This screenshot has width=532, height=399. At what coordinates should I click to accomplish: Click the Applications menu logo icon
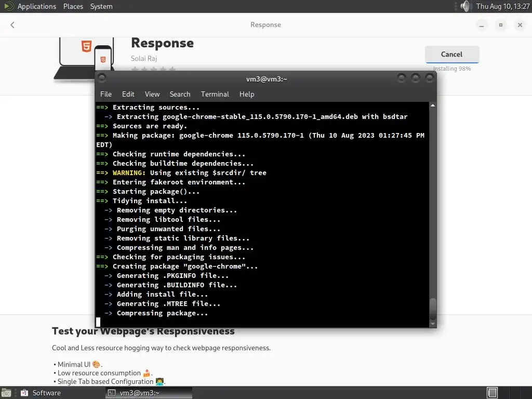pos(8,6)
